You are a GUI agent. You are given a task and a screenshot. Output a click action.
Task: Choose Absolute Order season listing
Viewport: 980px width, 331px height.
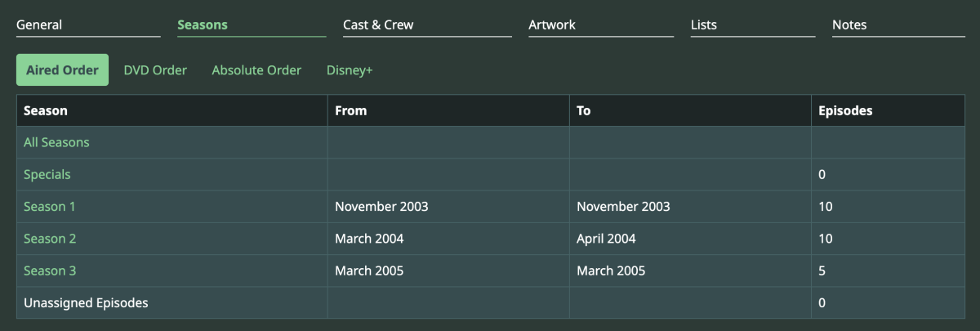[x=256, y=70]
